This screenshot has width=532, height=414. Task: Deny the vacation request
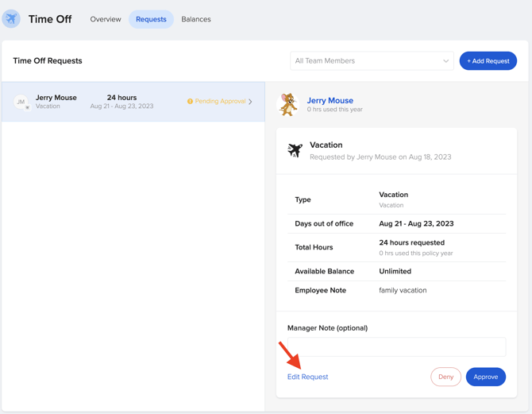point(445,377)
